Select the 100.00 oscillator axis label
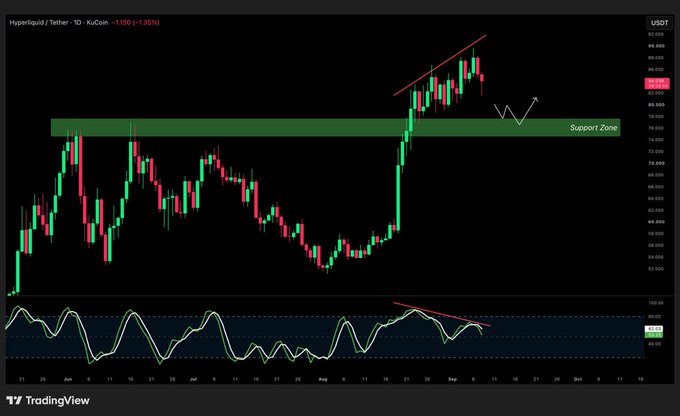This screenshot has height=416, width=680. (x=655, y=303)
